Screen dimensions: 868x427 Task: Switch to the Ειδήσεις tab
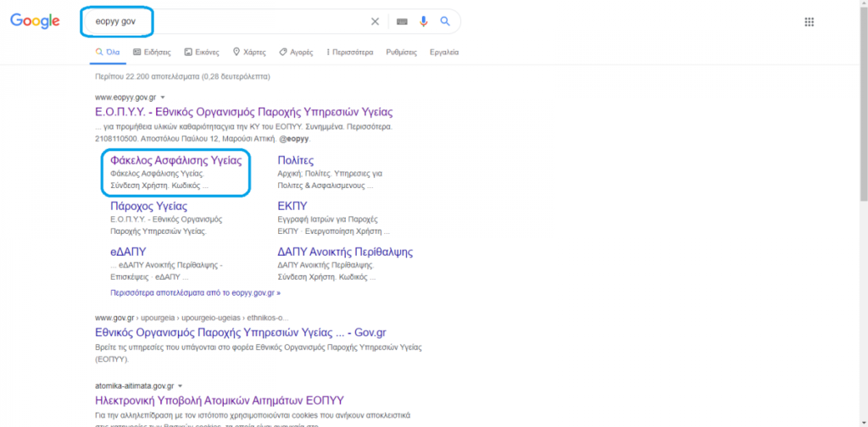[x=152, y=53]
